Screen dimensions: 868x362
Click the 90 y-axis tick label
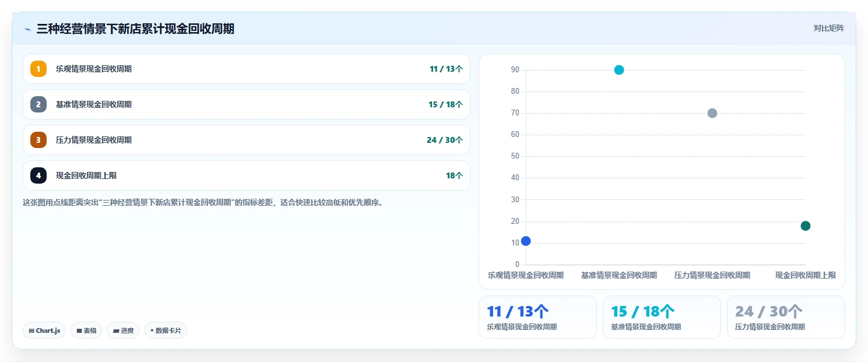(x=515, y=70)
